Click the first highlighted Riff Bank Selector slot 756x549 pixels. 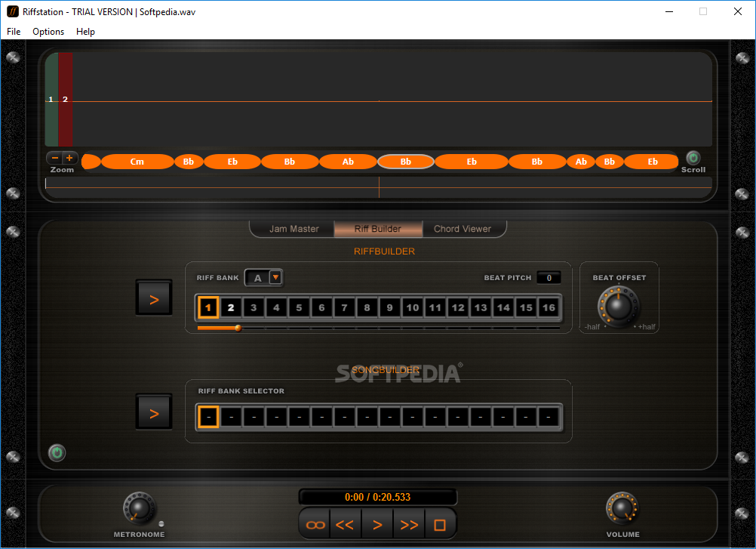[208, 417]
